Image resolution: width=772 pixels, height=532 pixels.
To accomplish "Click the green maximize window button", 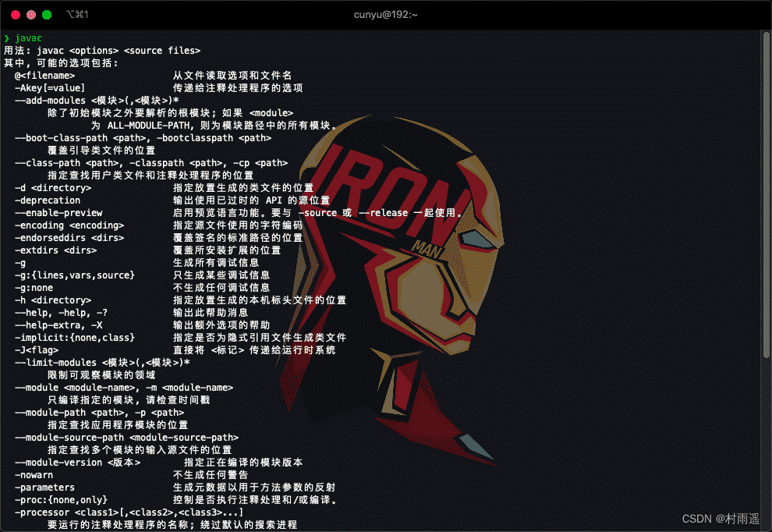I will (x=47, y=15).
